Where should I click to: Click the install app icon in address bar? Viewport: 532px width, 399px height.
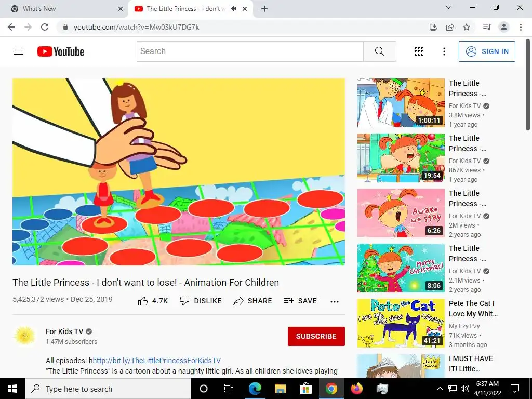(x=433, y=27)
